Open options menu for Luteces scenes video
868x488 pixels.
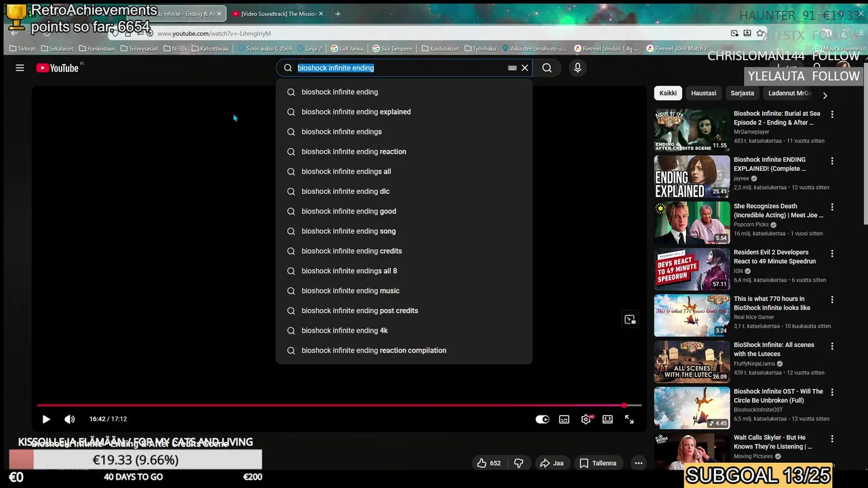pyautogui.click(x=832, y=346)
